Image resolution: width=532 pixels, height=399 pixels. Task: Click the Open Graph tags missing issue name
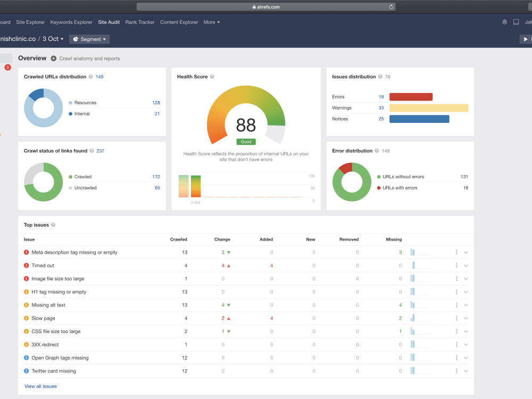click(60, 358)
